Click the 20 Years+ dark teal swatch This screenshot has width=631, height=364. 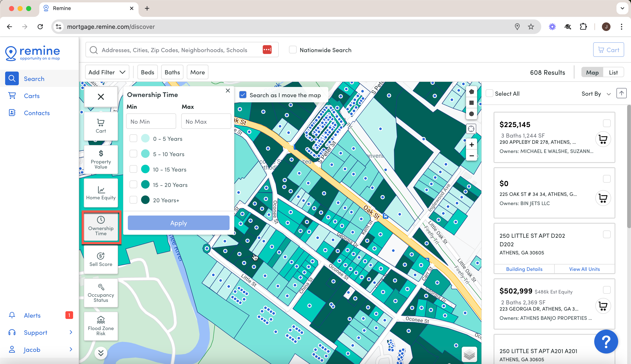145,200
